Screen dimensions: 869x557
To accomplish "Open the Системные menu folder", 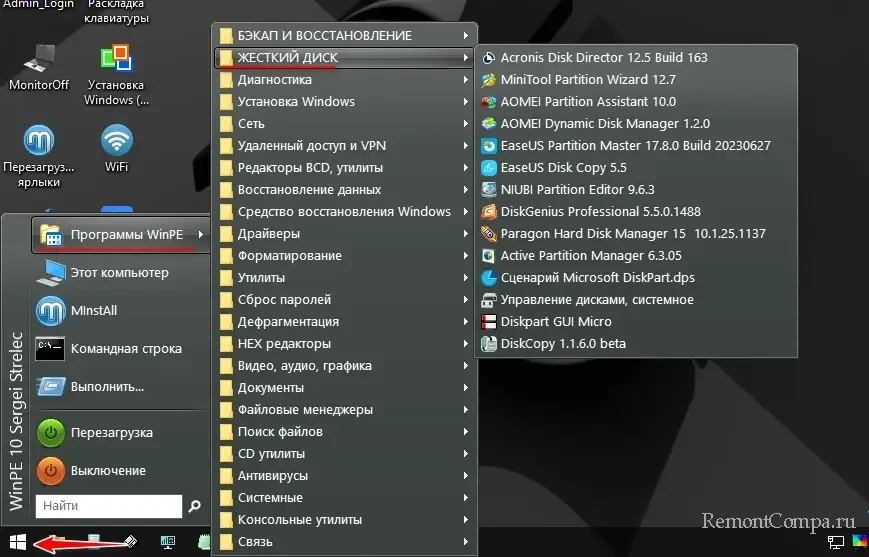I will [345, 498].
